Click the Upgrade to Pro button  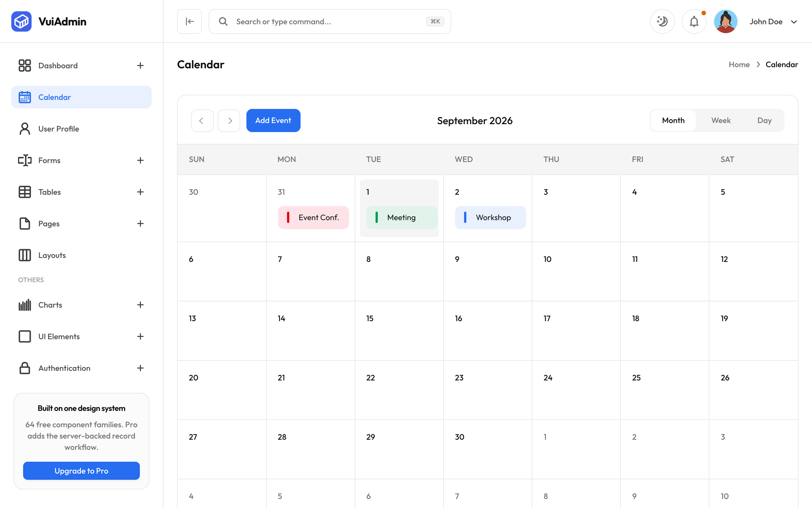point(81,471)
